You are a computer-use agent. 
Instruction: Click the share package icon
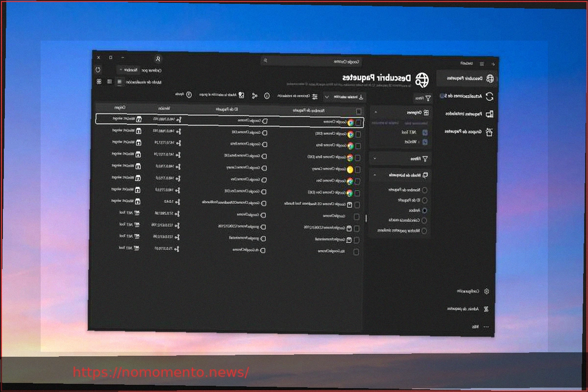click(x=254, y=96)
